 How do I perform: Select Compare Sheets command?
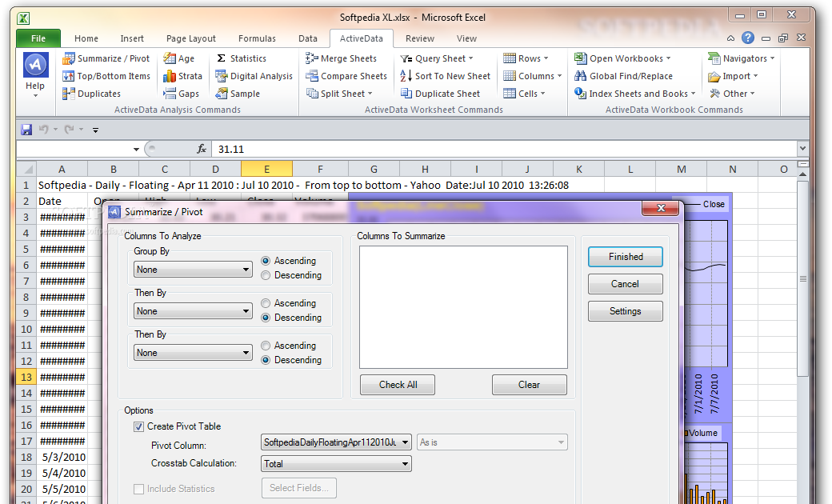(x=346, y=76)
